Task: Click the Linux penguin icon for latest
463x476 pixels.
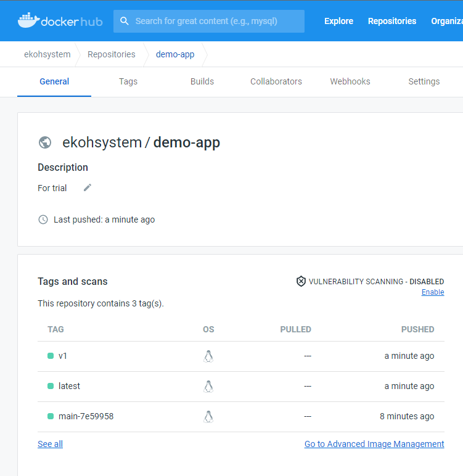Action: click(208, 387)
